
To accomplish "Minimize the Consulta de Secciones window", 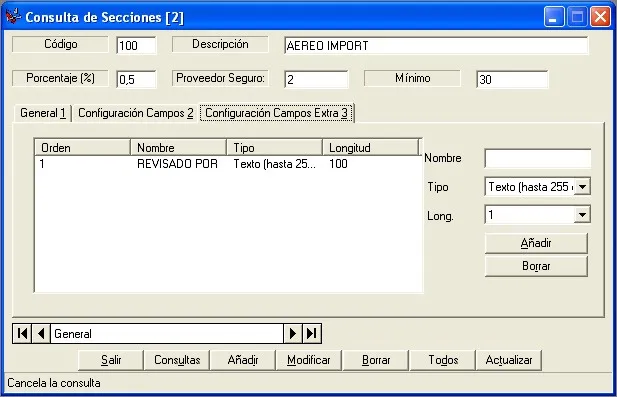I will 554,17.
